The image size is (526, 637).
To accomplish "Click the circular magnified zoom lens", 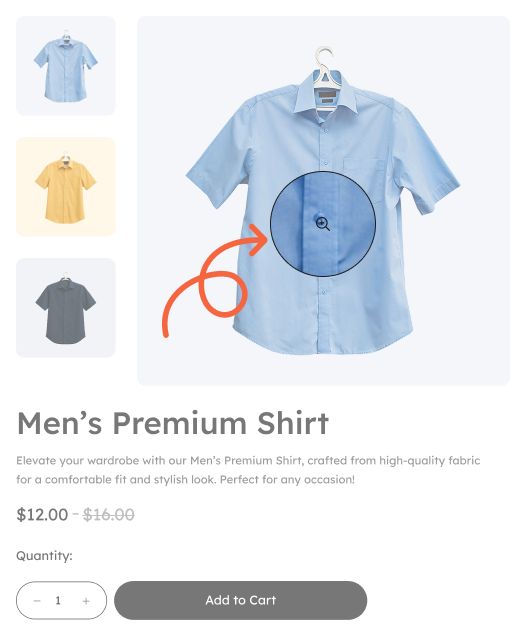I will [323, 224].
